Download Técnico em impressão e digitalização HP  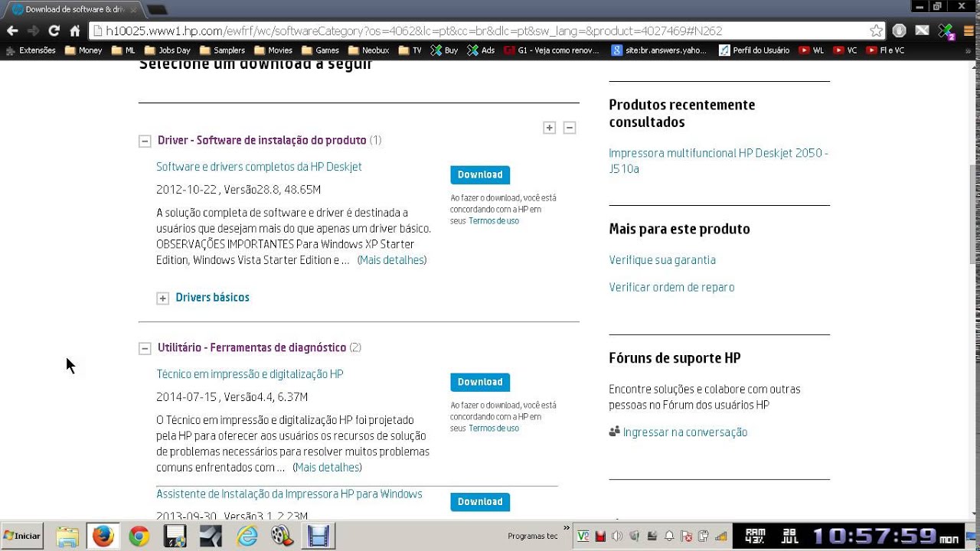point(480,382)
